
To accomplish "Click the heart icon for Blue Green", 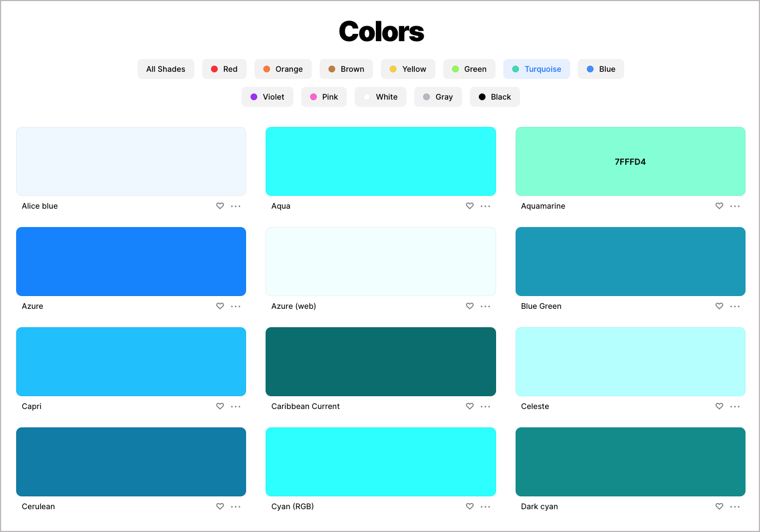I will (719, 306).
